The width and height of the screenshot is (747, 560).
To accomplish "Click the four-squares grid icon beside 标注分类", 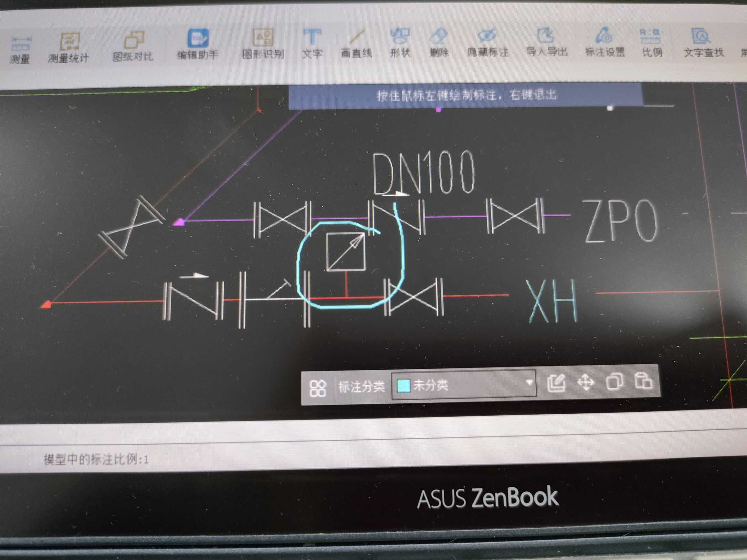I will pyautogui.click(x=318, y=388).
